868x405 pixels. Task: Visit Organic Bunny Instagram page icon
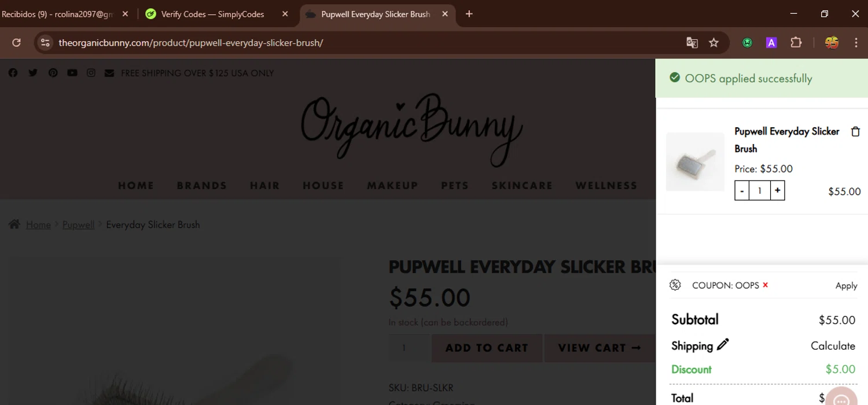pos(91,73)
